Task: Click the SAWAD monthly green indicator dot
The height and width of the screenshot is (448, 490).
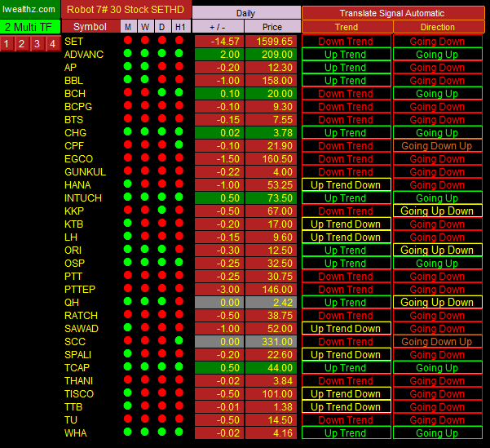Action: 128,327
